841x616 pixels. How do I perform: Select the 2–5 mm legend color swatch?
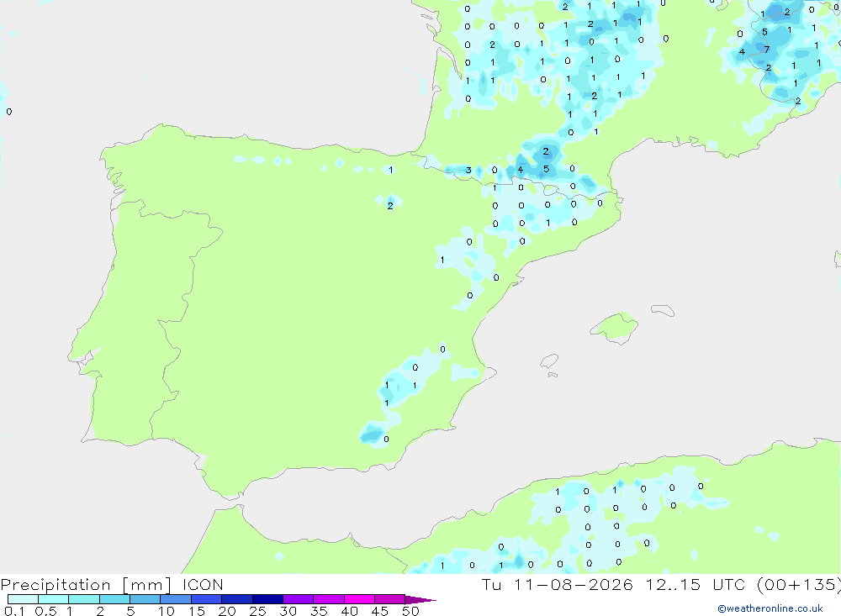coord(114,599)
